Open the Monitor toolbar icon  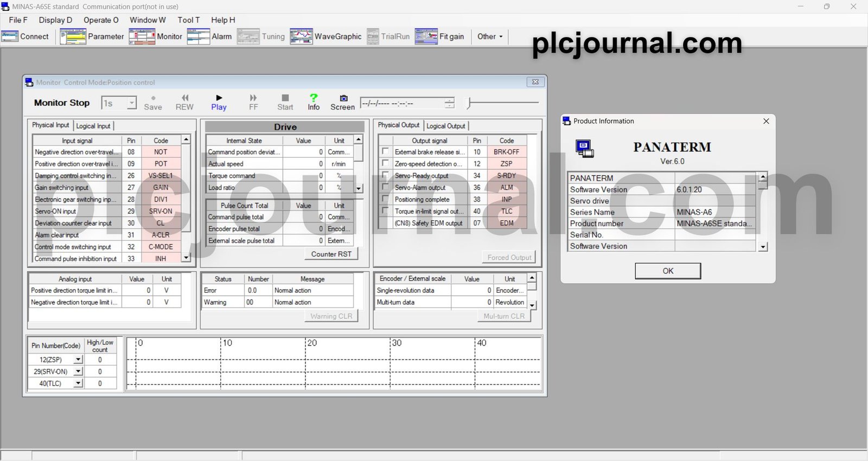(x=142, y=36)
